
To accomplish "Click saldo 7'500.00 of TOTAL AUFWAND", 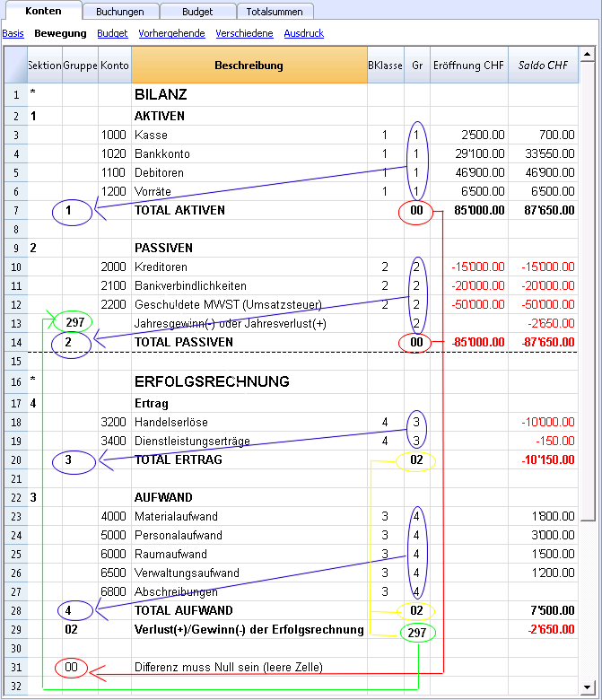I will point(543,610).
